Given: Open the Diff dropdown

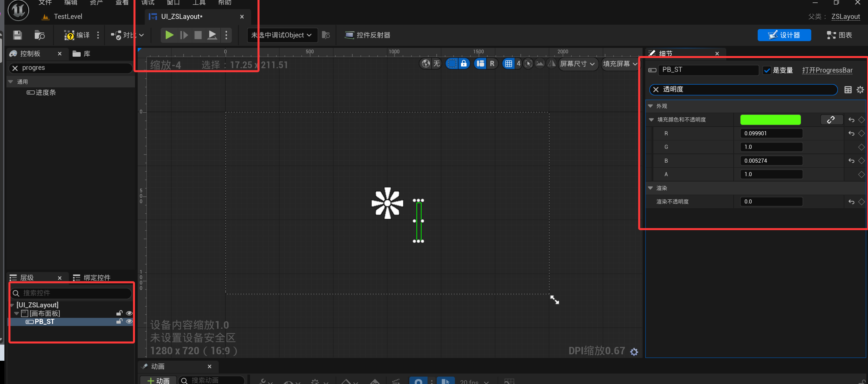Looking at the screenshot, I should (x=128, y=35).
